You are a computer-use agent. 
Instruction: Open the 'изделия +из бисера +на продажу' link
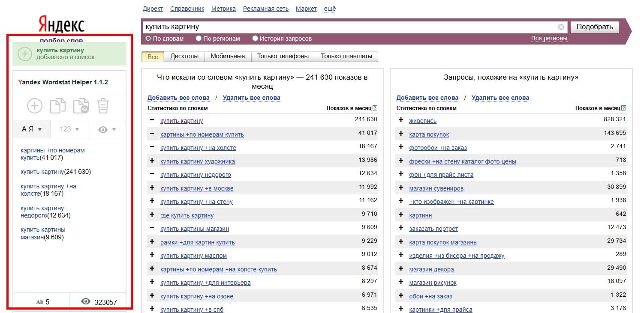click(x=457, y=256)
